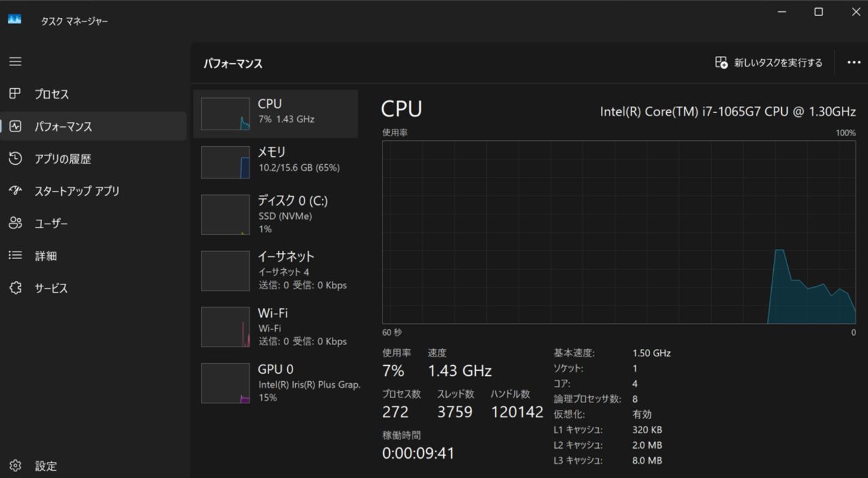This screenshot has width=868, height=478.
Task: Click the Task Manager app icon in title bar
Action: pos(15,20)
